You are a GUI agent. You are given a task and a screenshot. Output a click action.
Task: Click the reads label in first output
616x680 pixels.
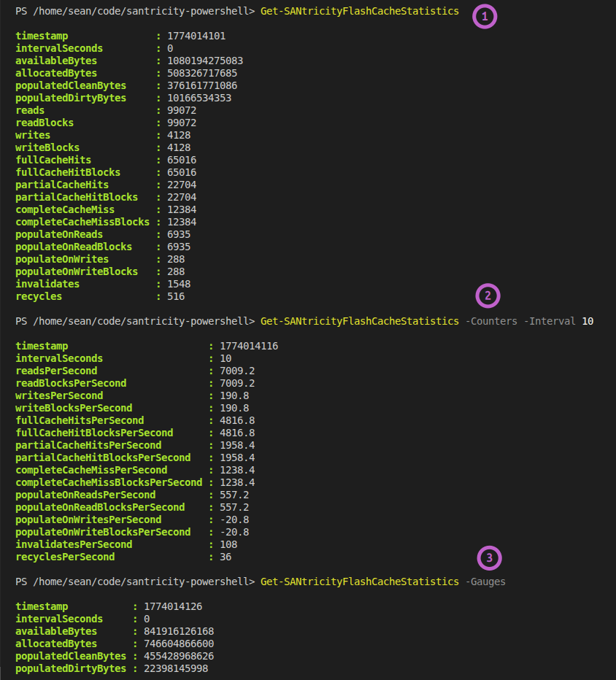pyautogui.click(x=30, y=111)
